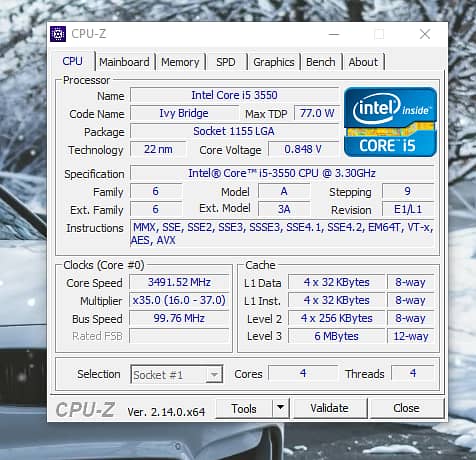Close CPU-Z with the title bar X
476x460 pixels.
[x=425, y=34]
